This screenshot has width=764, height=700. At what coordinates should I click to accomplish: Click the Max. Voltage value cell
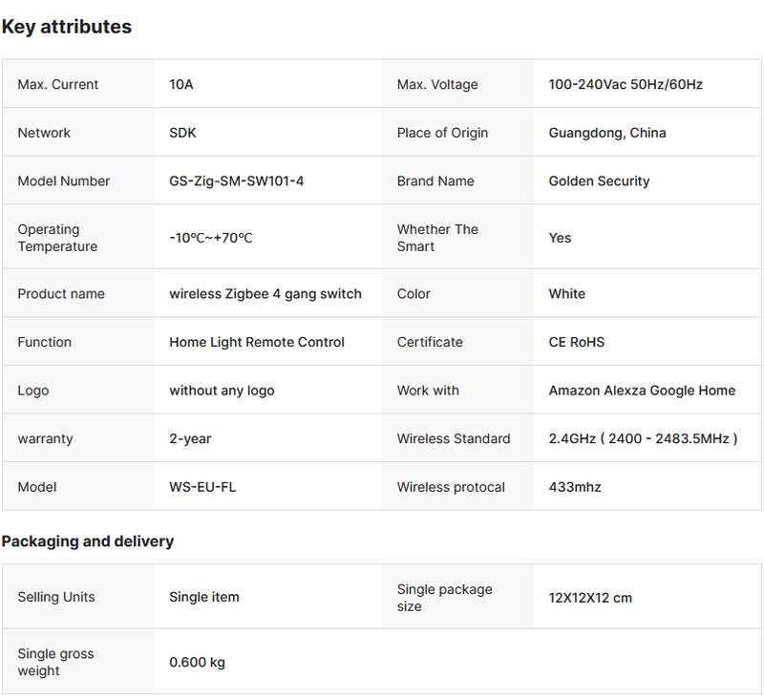point(626,85)
